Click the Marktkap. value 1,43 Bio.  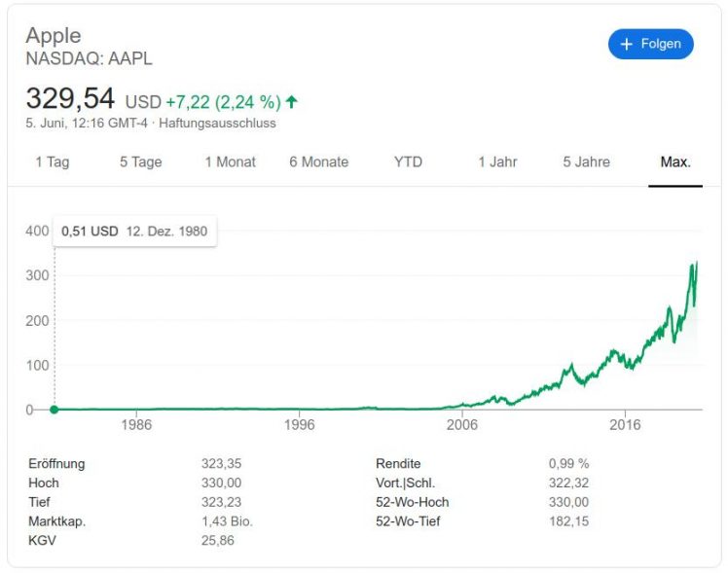(227, 521)
